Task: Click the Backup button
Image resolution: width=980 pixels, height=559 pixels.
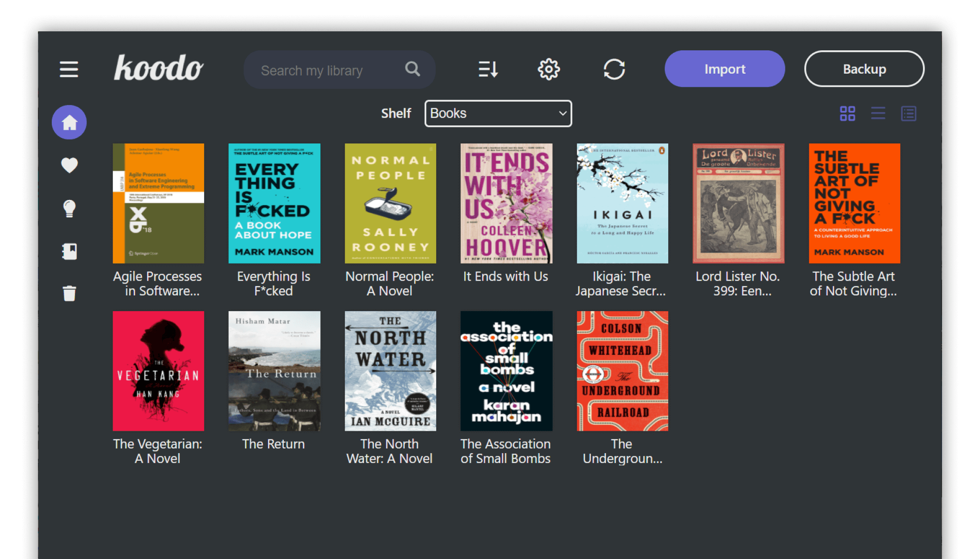Action: [864, 69]
